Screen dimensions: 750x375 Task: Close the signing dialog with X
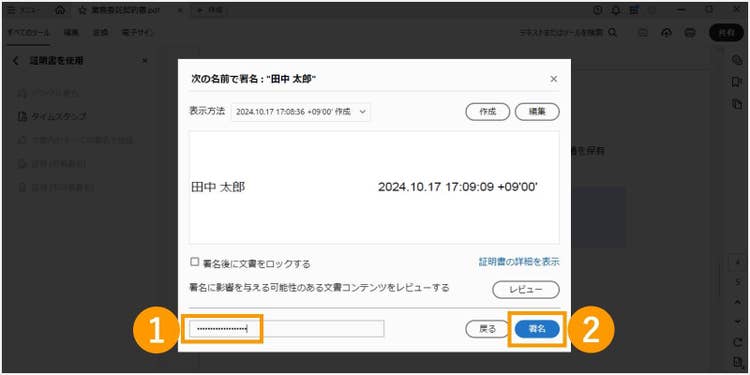click(x=553, y=79)
